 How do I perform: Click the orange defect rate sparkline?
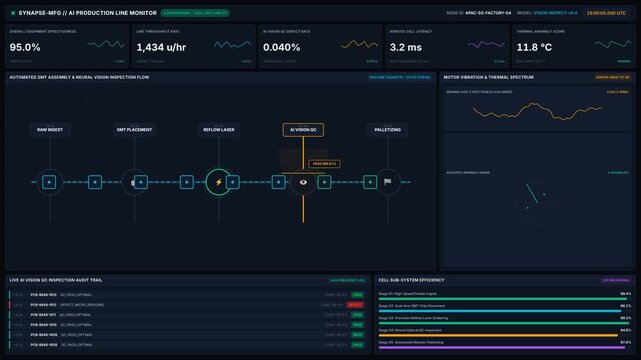pyautogui.click(x=360, y=44)
